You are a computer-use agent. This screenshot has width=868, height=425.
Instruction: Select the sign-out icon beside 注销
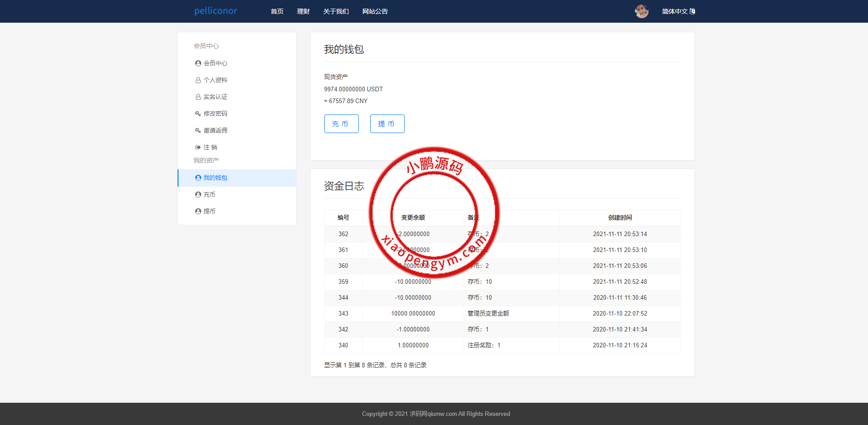(x=198, y=147)
